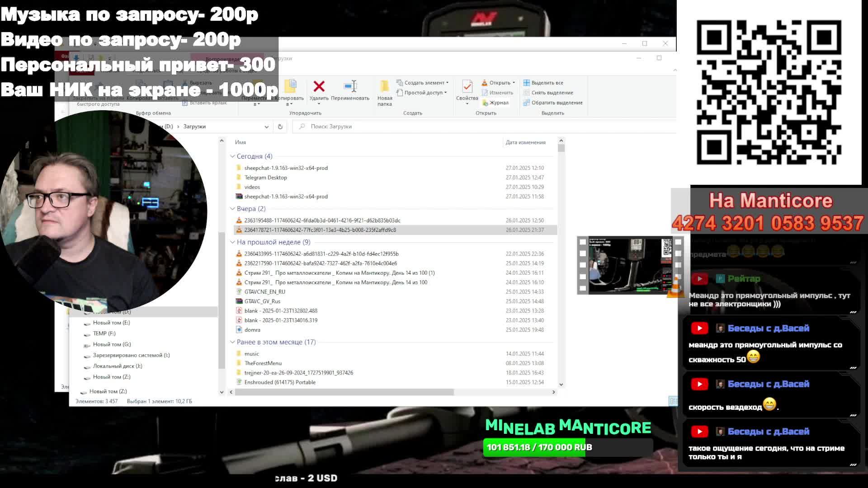Open Простой доступ dropdown

[x=421, y=93]
